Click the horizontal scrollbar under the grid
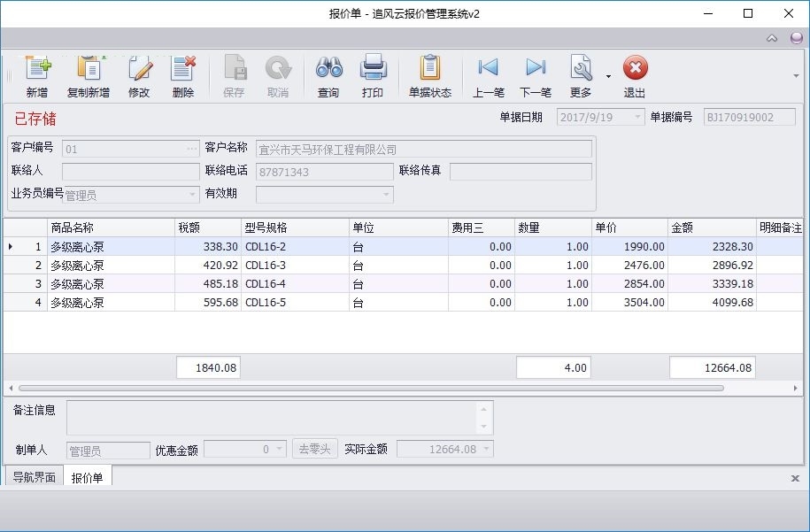 [x=371, y=388]
